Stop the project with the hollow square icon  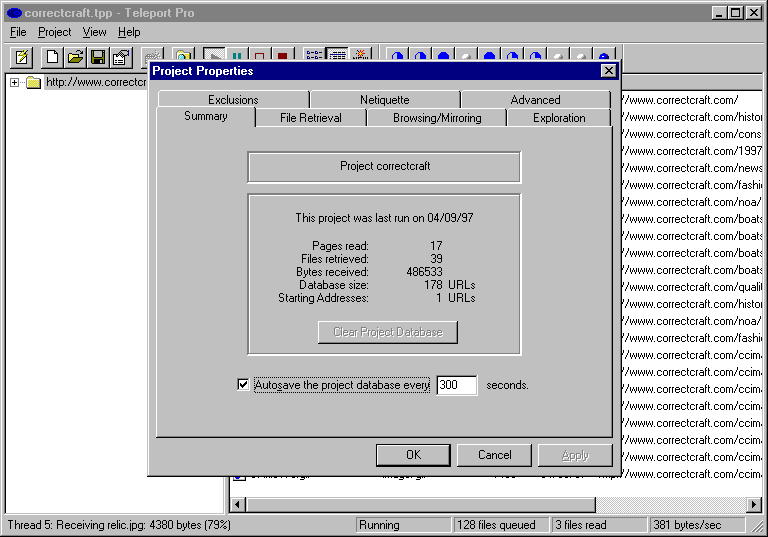pos(260,54)
